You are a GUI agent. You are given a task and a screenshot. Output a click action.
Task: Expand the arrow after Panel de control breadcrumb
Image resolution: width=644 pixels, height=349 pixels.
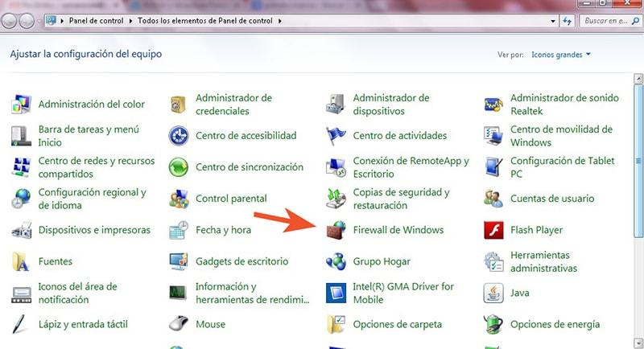tap(130, 20)
